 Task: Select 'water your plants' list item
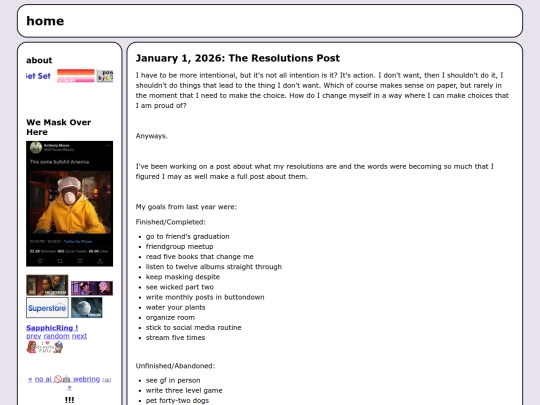point(175,307)
